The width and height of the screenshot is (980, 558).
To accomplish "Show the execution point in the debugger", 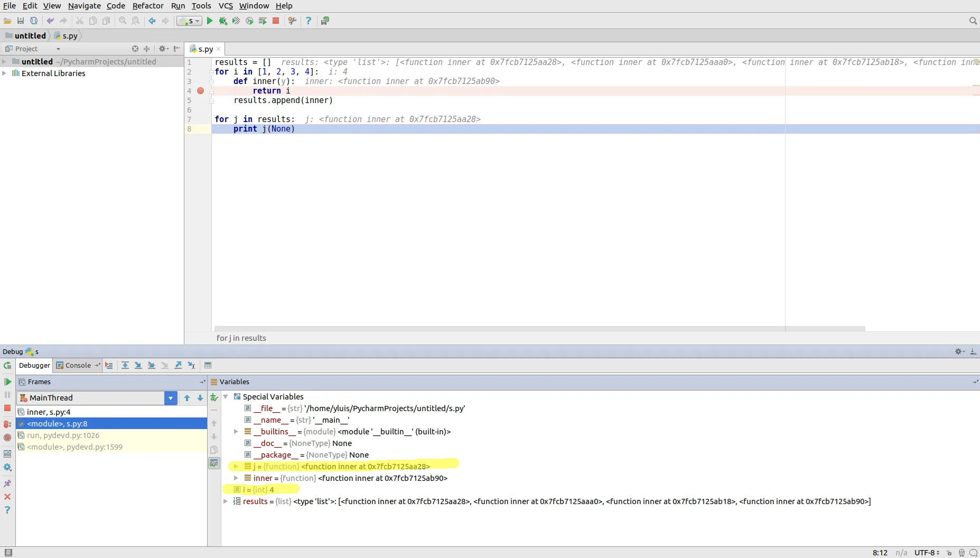I will [109, 366].
